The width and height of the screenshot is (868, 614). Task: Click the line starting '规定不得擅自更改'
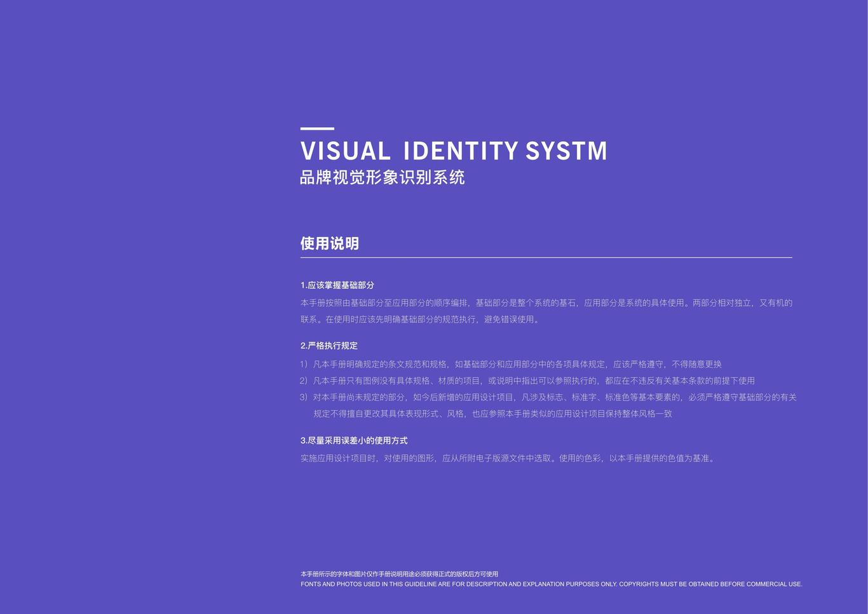[492, 414]
